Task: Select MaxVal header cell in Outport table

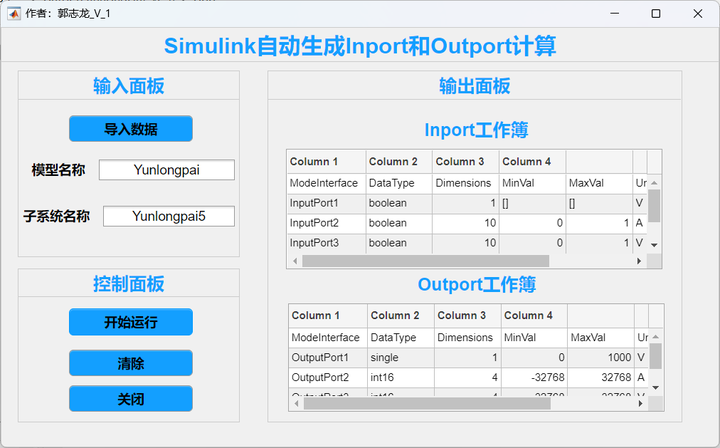Action: click(x=601, y=337)
